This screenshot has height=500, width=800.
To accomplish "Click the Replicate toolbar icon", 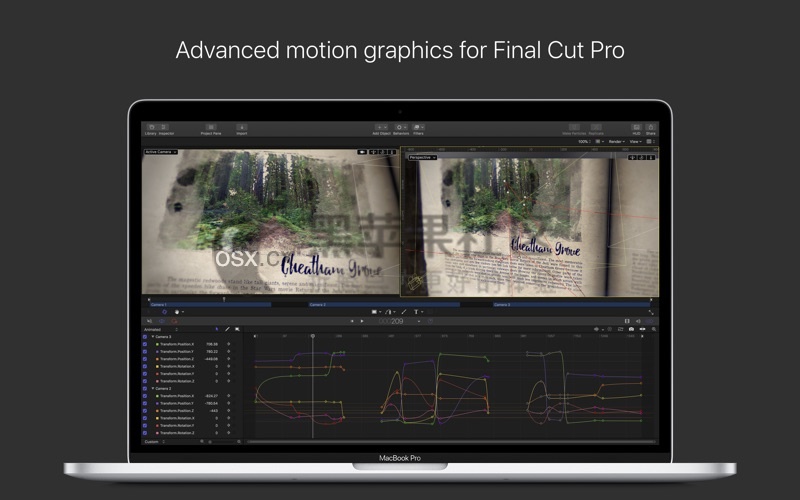I will click(x=596, y=127).
